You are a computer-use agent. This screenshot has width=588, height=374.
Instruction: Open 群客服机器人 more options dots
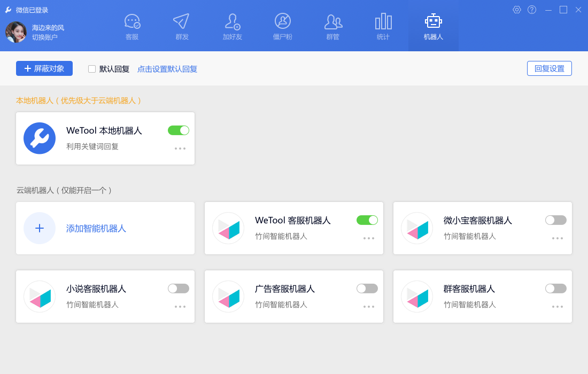point(558,307)
